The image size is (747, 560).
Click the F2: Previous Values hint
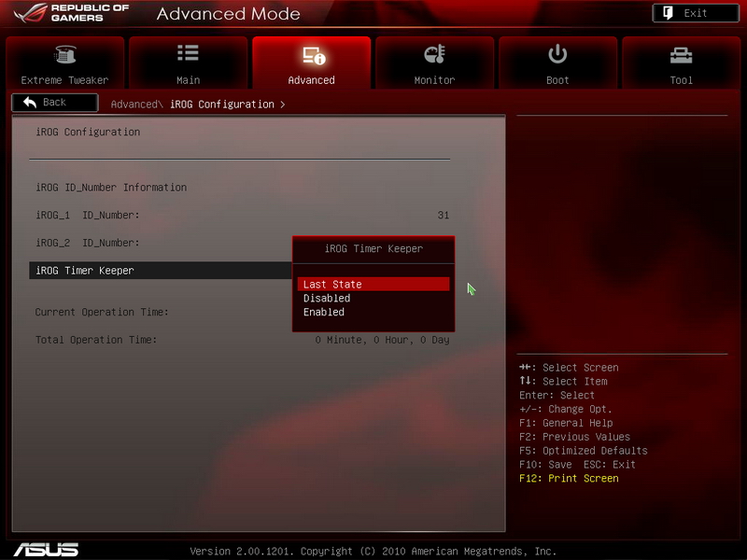tap(574, 437)
